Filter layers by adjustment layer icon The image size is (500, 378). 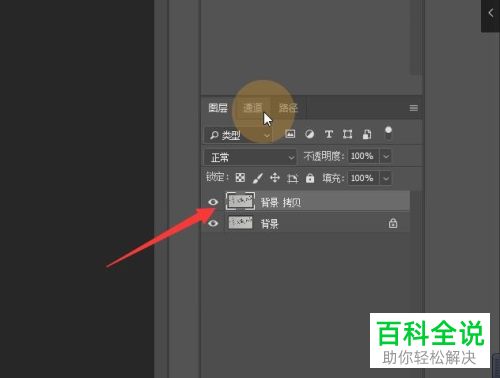pos(310,134)
